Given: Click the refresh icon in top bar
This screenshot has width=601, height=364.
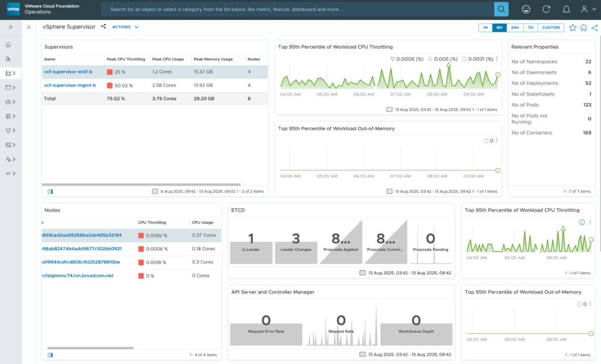Looking at the screenshot, I should 546,9.
